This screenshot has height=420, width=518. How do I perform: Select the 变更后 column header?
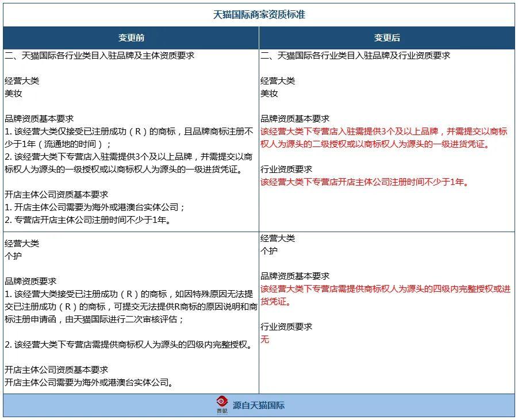pyautogui.click(x=387, y=38)
